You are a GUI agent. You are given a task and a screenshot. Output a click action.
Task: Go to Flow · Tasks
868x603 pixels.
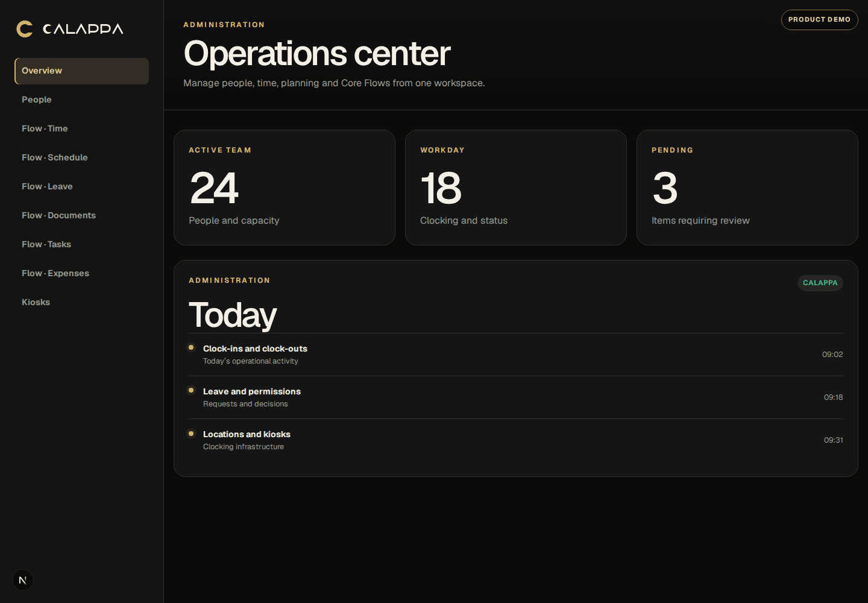[x=81, y=244]
